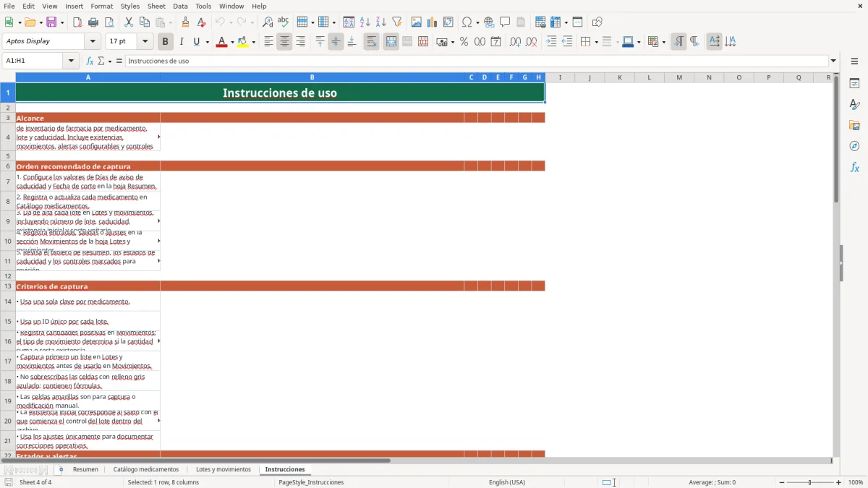Open Print Preview from the toolbar
This screenshot has height=488, width=868.
(109, 22)
